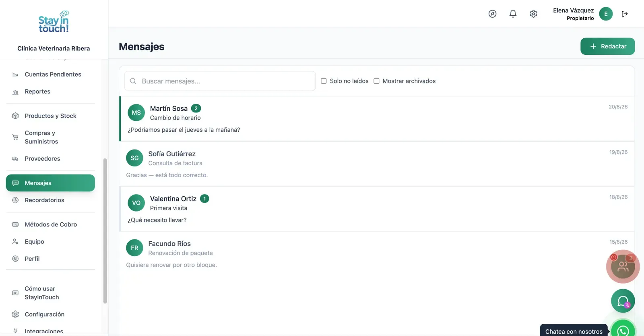Click the Clínica Veterinaria Ribera name
This screenshot has width=644, height=336.
point(54,48)
